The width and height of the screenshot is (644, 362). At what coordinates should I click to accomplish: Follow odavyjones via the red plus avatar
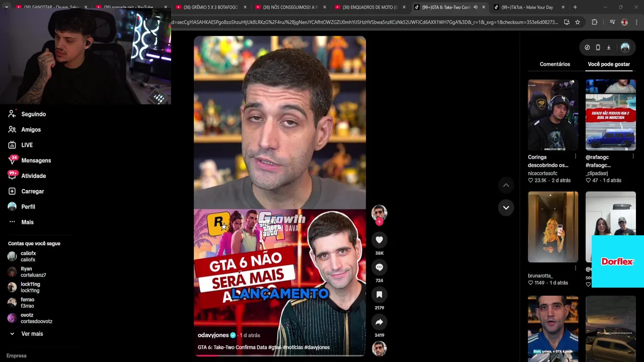pyautogui.click(x=379, y=222)
